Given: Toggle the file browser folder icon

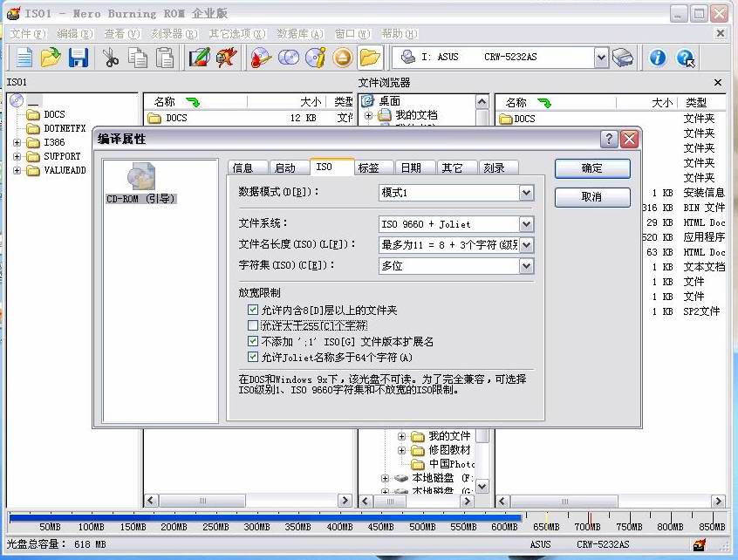Looking at the screenshot, I should [370, 58].
